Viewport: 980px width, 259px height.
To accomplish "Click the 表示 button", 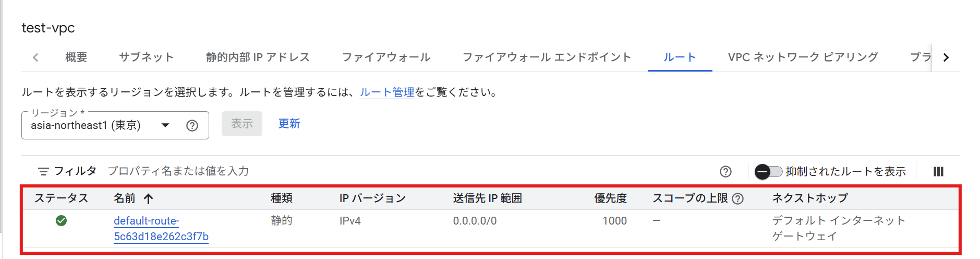I will pyautogui.click(x=242, y=124).
